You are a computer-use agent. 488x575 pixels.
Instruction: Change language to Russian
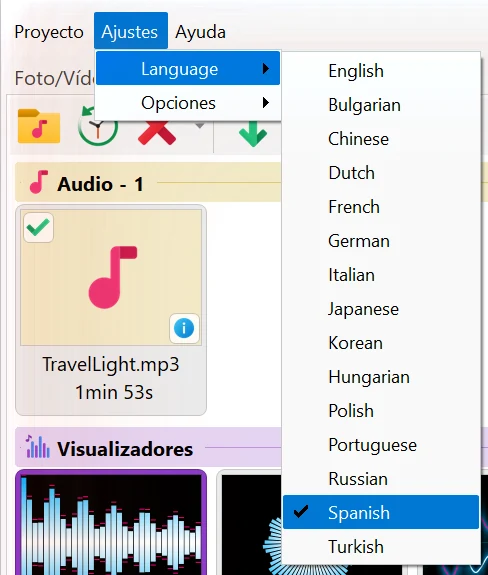pos(381,479)
